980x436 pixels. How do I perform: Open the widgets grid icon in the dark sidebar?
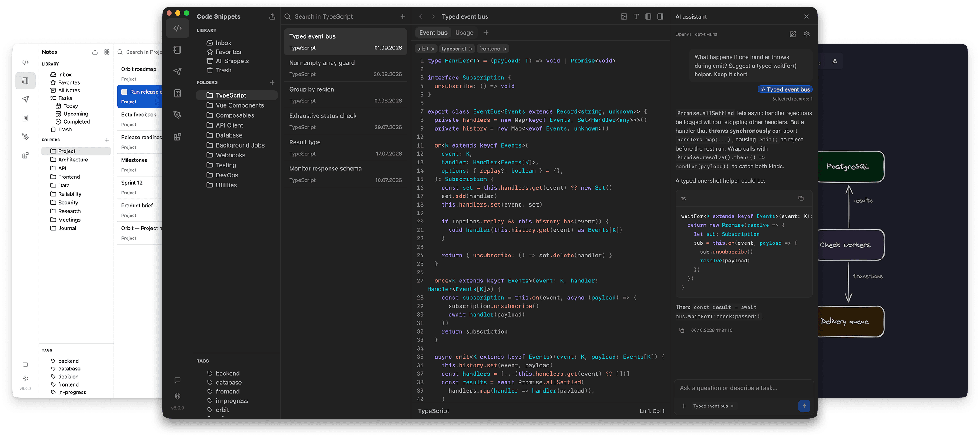(x=177, y=137)
